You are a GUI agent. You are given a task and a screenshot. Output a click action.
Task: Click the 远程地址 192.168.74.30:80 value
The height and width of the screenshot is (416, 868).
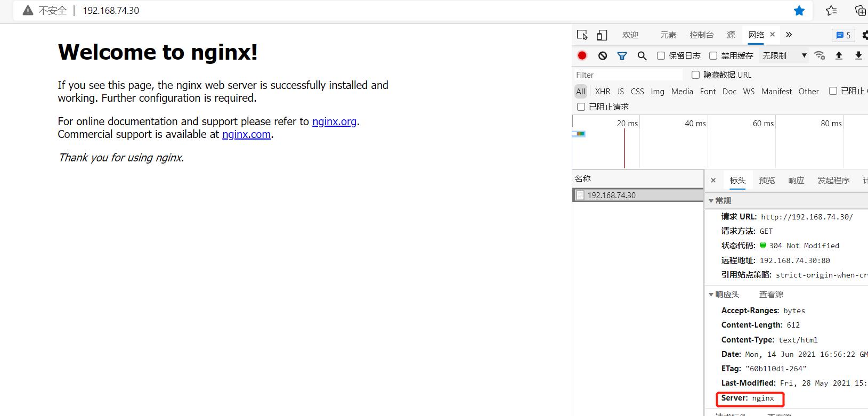(794, 260)
